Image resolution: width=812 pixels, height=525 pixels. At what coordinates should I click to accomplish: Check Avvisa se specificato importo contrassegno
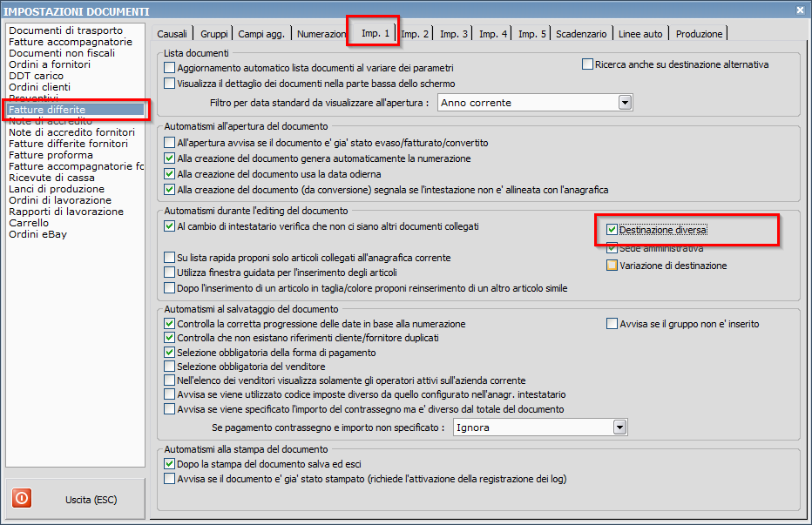(169, 408)
